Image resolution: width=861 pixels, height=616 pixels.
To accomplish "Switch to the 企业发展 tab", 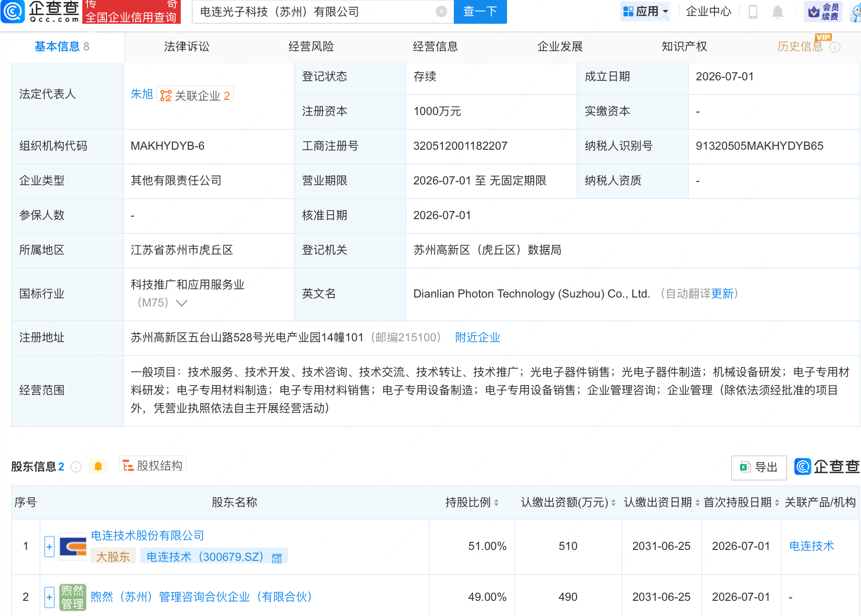I will pos(560,47).
